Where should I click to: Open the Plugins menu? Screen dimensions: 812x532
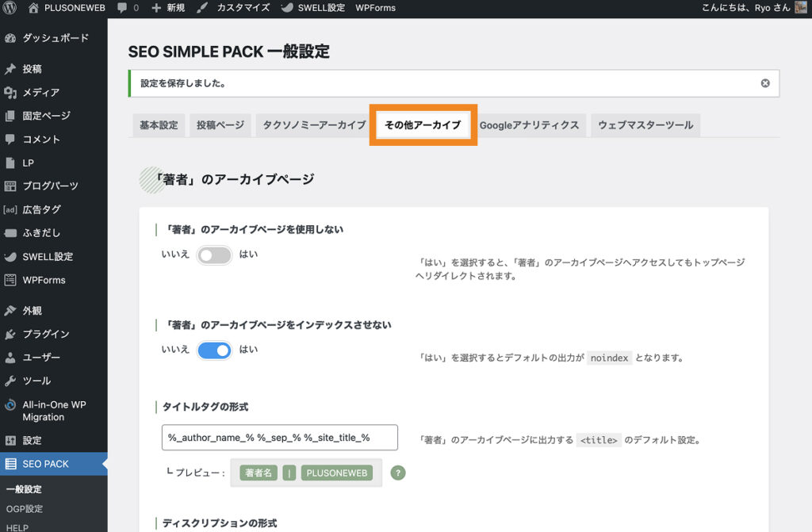coord(45,334)
